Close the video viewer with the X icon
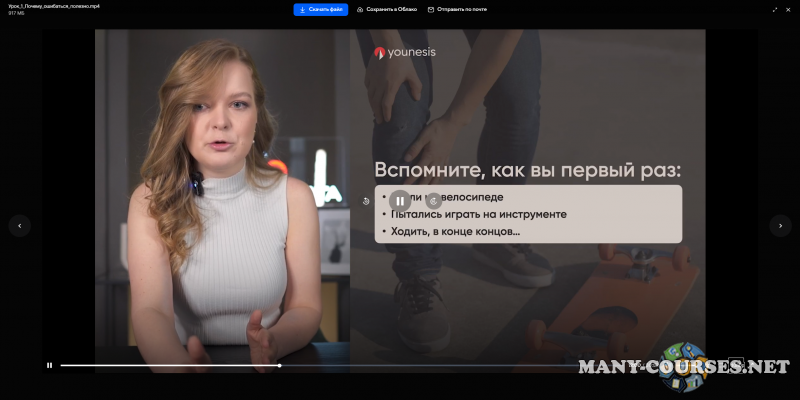Image resolution: width=800 pixels, height=400 pixels. pos(789,9)
